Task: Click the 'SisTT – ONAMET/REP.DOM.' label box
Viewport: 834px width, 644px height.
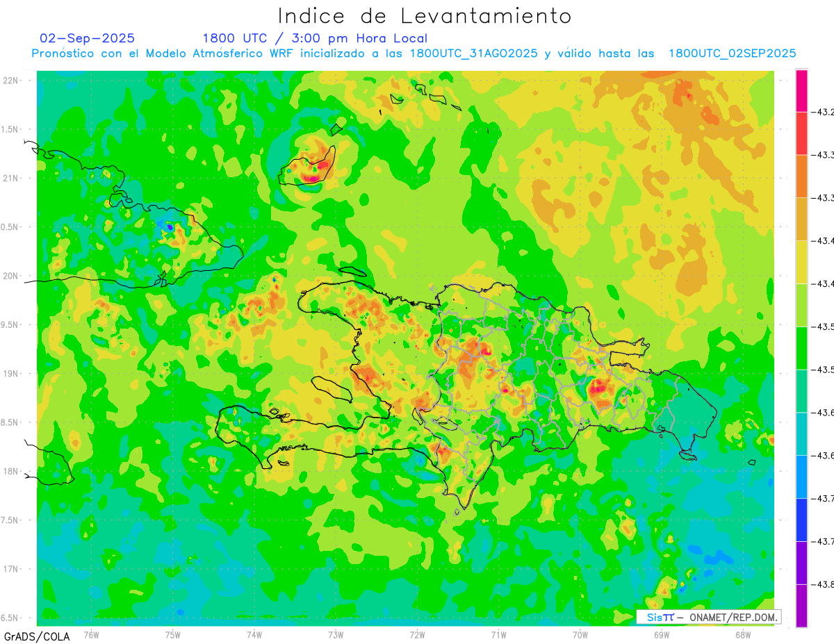Action: 708,617
